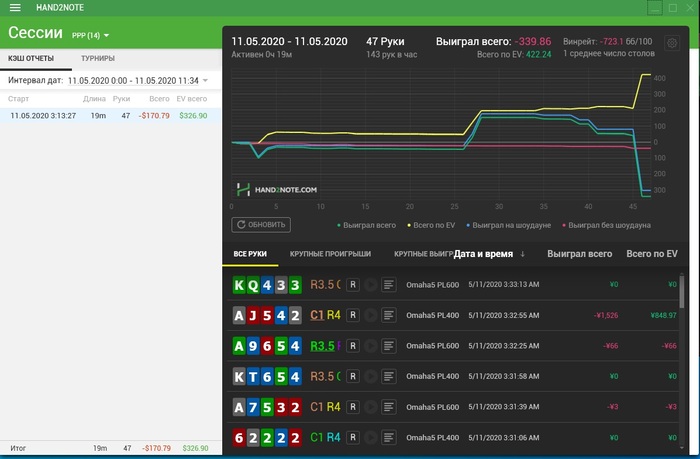Screen dimensions: 700x459
Task: Sort by Всего по EV column header
Action: coord(652,254)
